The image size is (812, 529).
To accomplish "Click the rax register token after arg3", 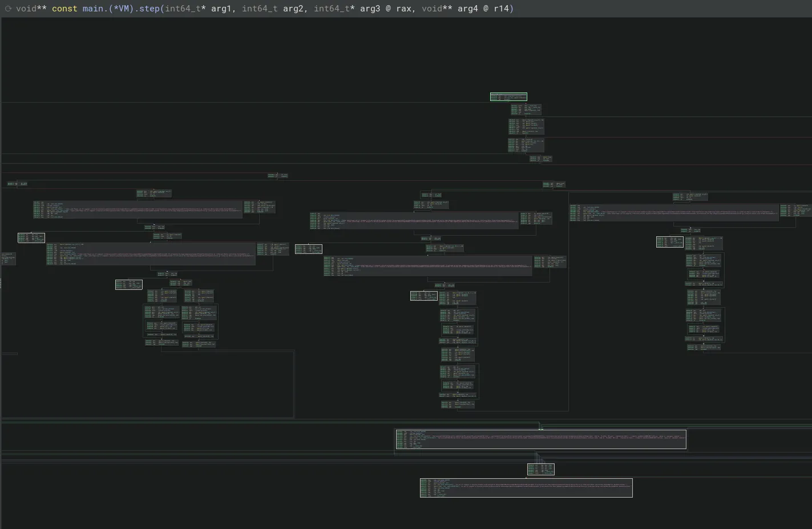I will (403, 9).
